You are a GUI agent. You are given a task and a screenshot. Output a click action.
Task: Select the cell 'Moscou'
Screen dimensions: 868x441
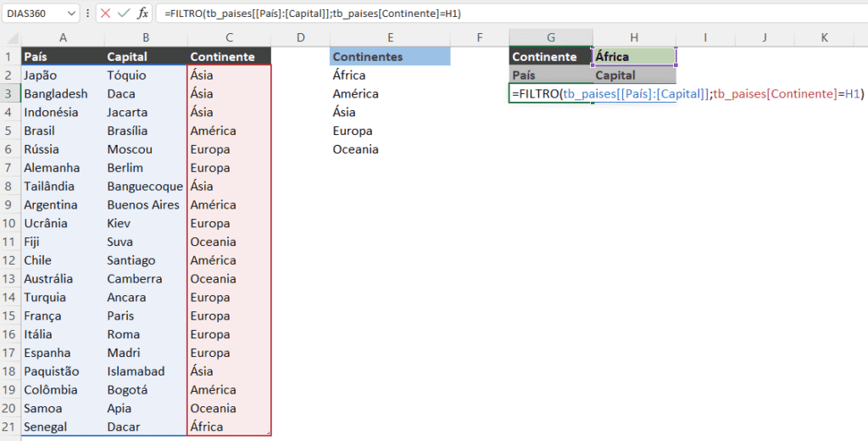[x=146, y=149]
